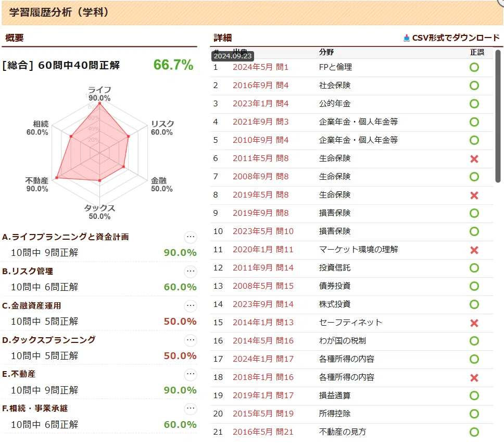Click the correct circle for 不動産の見方

pos(474,432)
